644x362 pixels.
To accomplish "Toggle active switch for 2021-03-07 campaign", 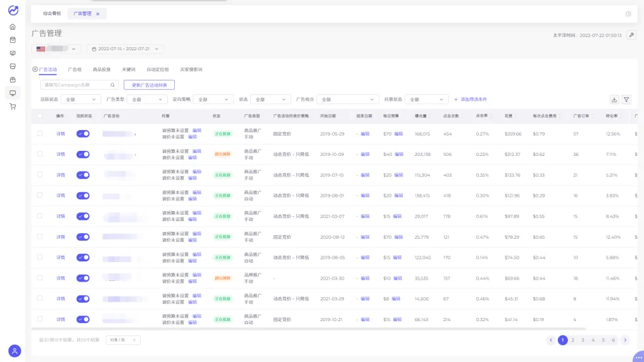I will (83, 216).
